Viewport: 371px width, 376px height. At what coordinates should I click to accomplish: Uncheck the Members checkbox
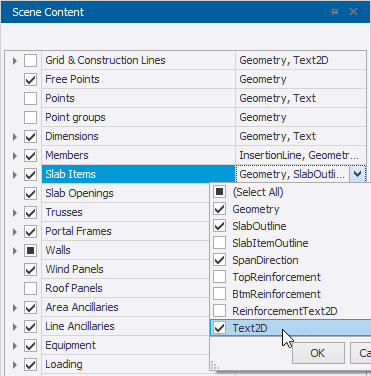click(30, 156)
